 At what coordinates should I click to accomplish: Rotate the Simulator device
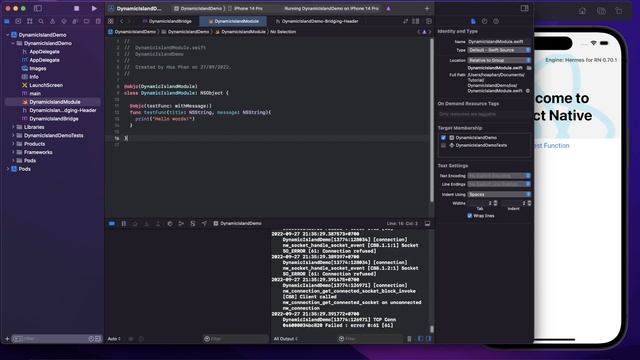point(619,11)
